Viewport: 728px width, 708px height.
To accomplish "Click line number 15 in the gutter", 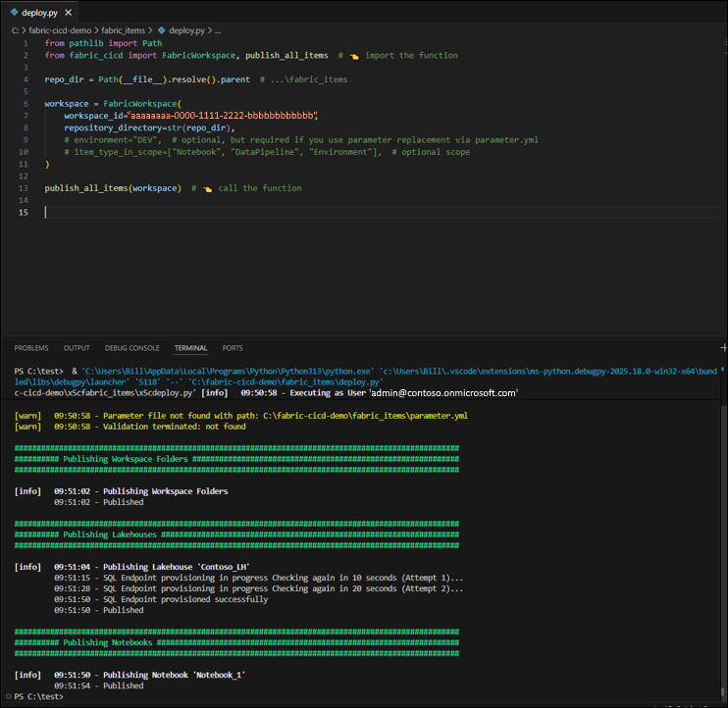I will pyautogui.click(x=24, y=212).
